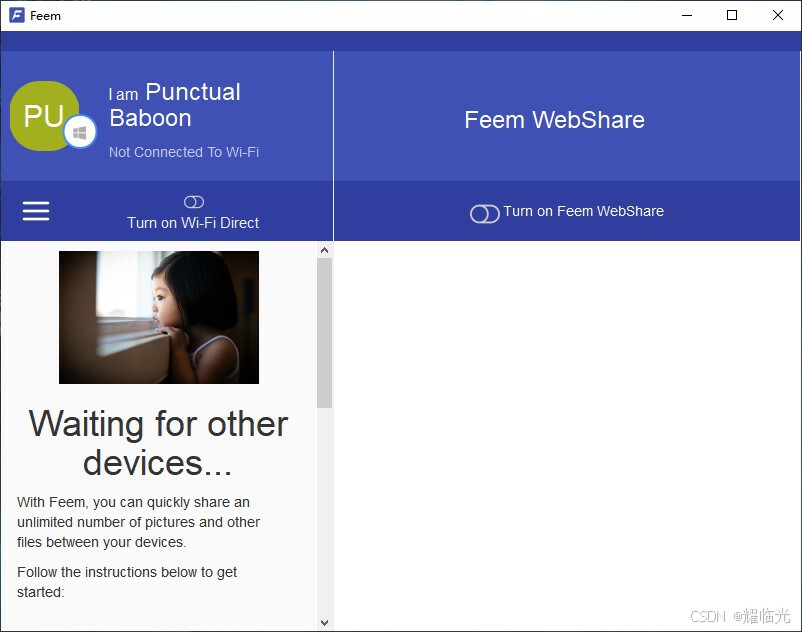Click the vertical scrollbar thumb

tap(324, 333)
